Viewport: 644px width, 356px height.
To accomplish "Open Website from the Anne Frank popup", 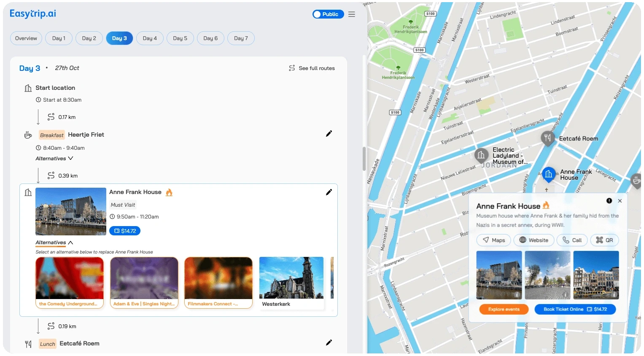I will pos(534,240).
